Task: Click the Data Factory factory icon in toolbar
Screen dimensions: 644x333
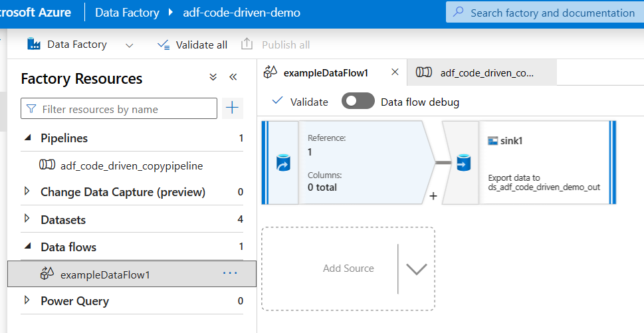Action: [x=34, y=44]
